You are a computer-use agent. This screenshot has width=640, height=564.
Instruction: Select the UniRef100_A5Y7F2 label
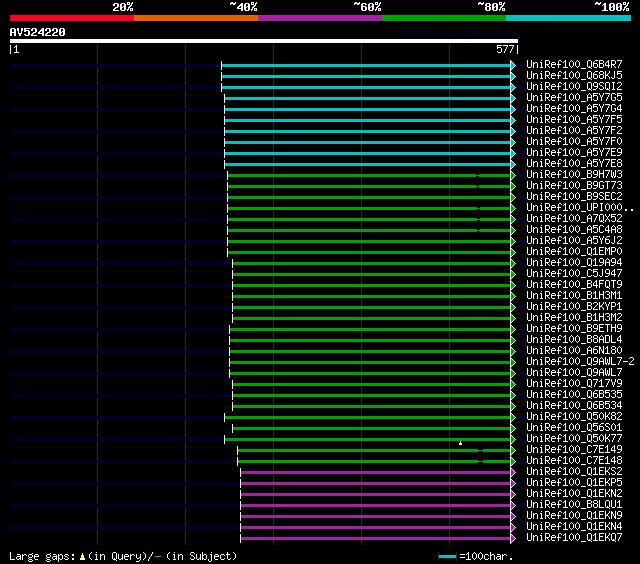(x=574, y=131)
